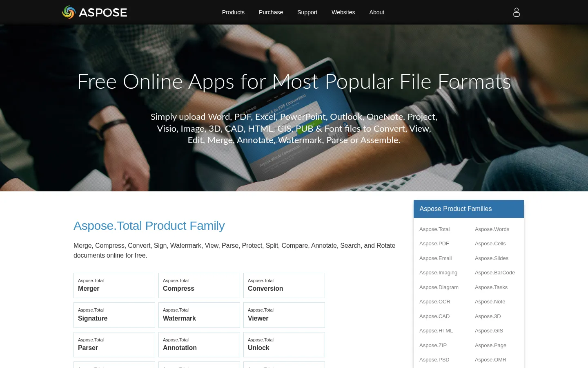Open the About menu
588x368 pixels.
point(376,12)
